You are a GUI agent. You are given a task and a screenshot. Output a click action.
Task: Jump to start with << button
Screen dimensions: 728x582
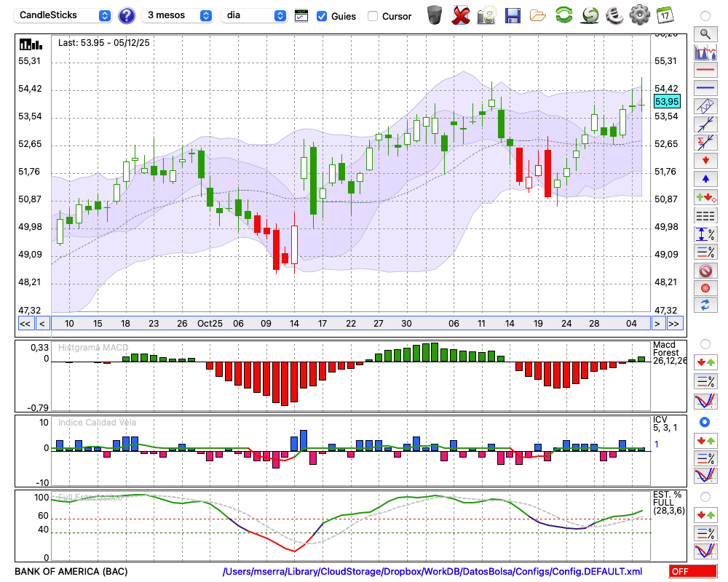click(25, 324)
